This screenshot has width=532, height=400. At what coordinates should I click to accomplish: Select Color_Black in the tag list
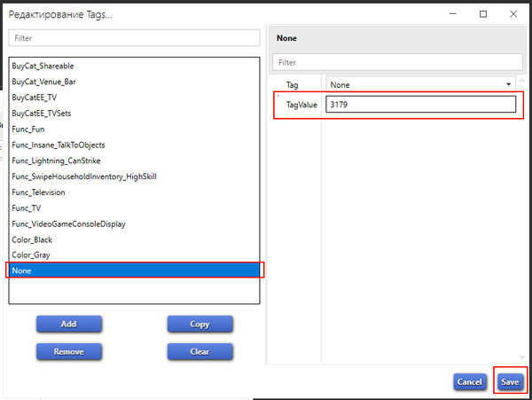click(31, 239)
